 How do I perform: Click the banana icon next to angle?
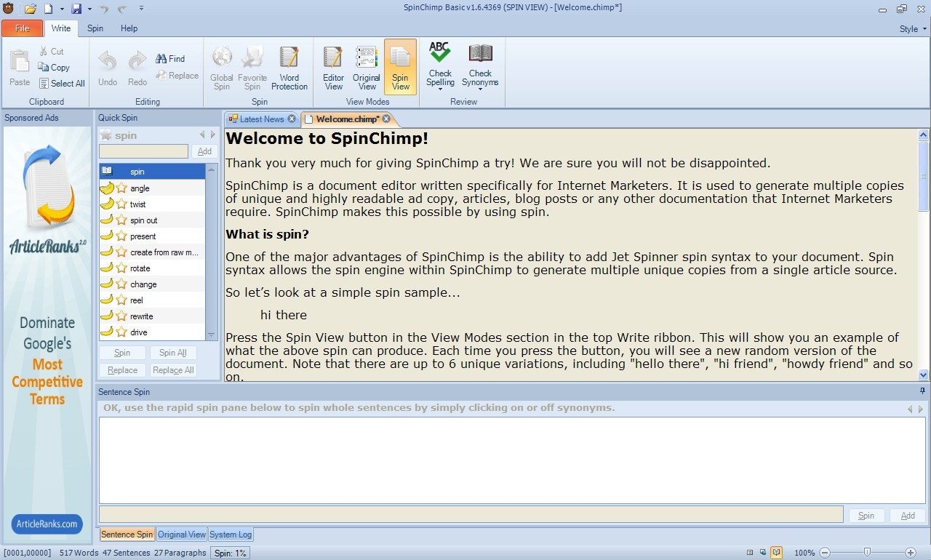[107, 188]
